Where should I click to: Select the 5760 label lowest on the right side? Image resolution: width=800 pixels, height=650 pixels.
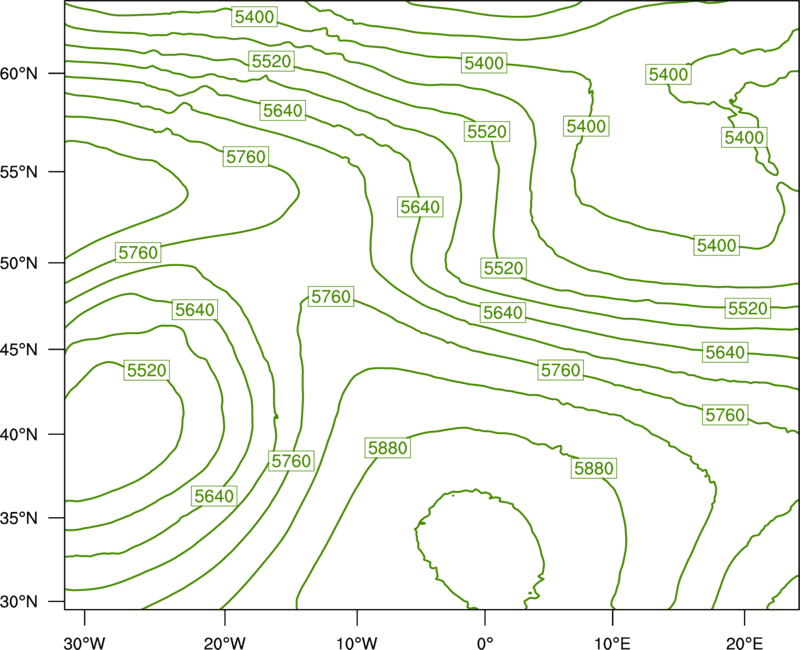tap(725, 414)
